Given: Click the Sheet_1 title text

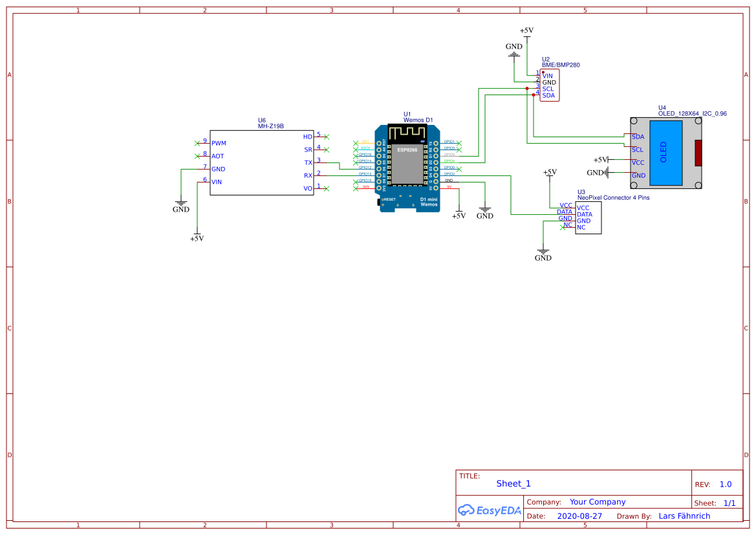Looking at the screenshot, I should (513, 483).
